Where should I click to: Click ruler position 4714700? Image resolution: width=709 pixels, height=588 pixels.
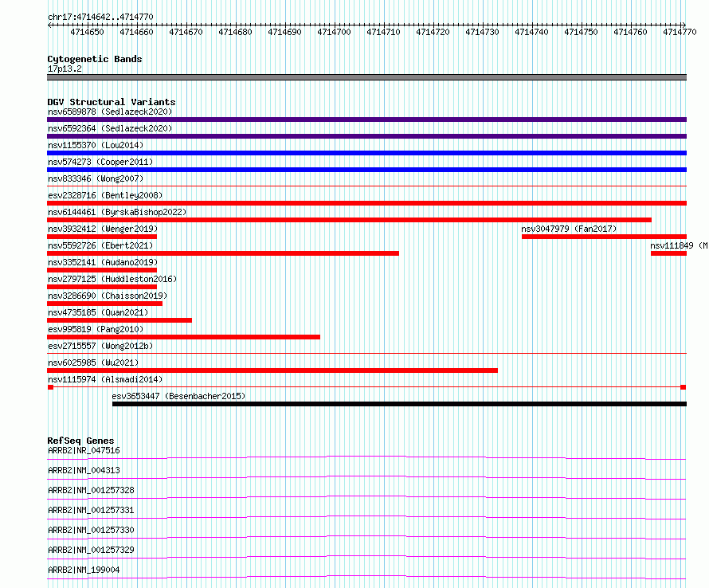pyautogui.click(x=334, y=32)
